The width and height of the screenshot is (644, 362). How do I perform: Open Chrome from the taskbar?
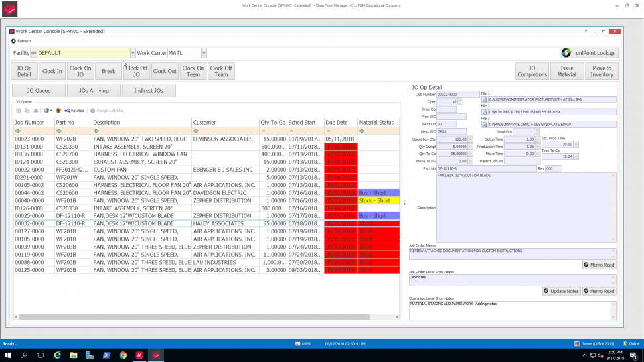(x=123, y=355)
